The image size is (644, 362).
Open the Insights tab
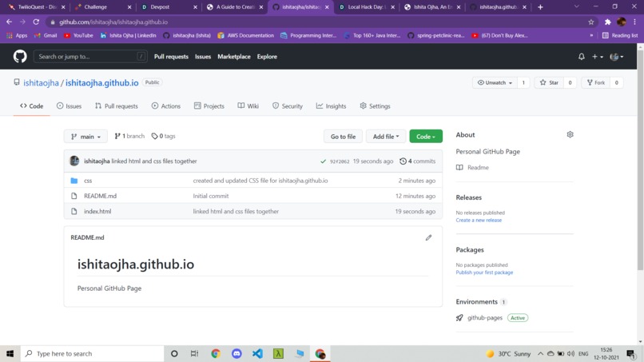coord(331,106)
